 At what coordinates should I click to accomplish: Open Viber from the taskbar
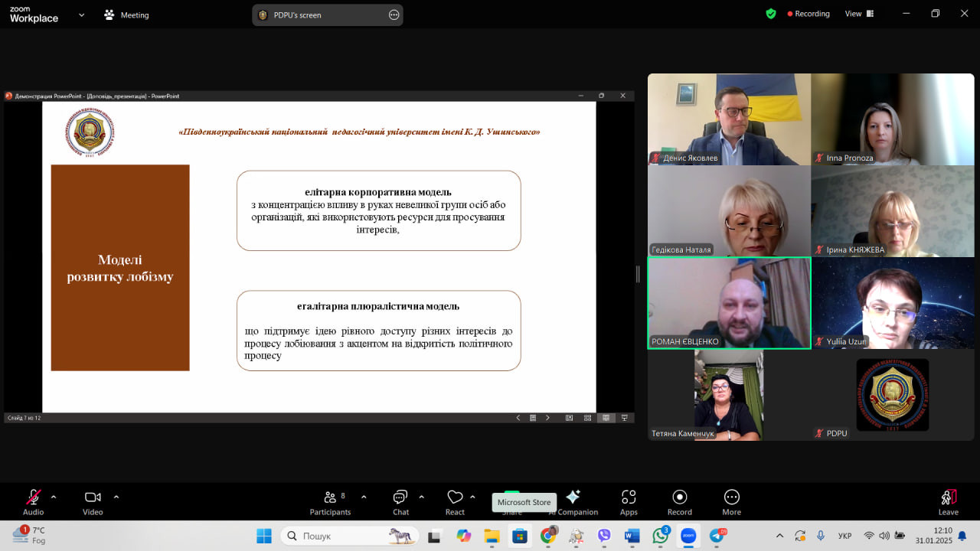click(605, 536)
